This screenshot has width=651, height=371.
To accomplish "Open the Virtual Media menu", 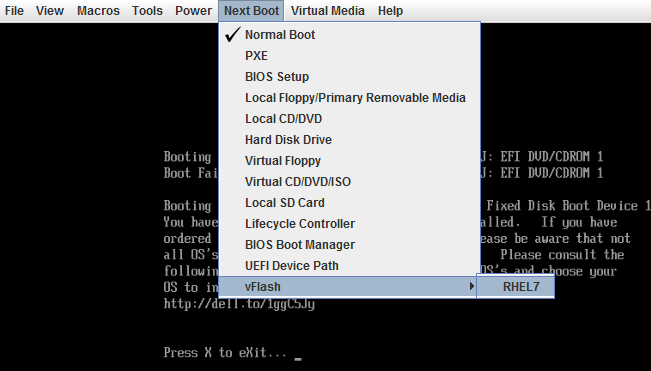I will (328, 11).
